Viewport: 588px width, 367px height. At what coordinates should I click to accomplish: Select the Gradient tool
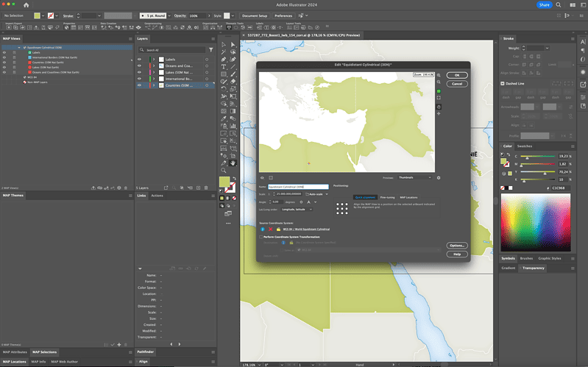[233, 111]
